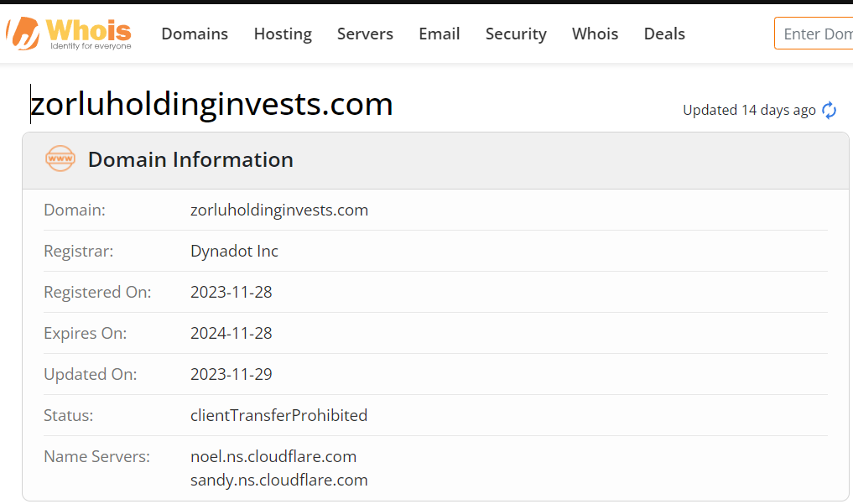
Task: Click the Enter Domain search field
Action: coord(814,34)
